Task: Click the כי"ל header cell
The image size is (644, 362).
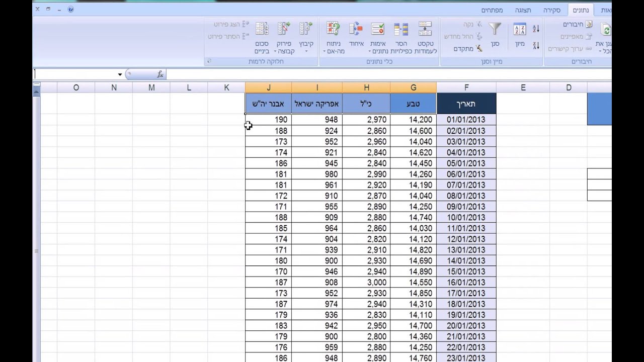Action: pos(366,104)
